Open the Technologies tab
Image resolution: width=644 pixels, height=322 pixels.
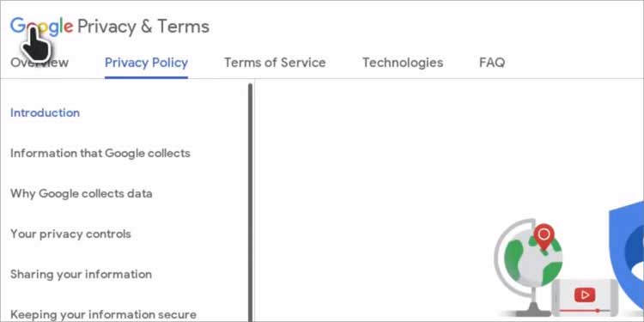pos(403,63)
